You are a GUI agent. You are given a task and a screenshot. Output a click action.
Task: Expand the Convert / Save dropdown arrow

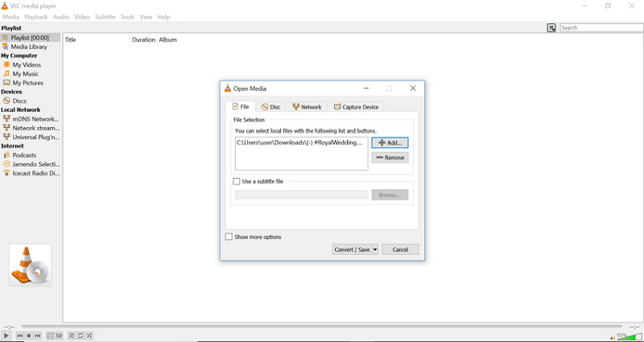pyautogui.click(x=375, y=250)
